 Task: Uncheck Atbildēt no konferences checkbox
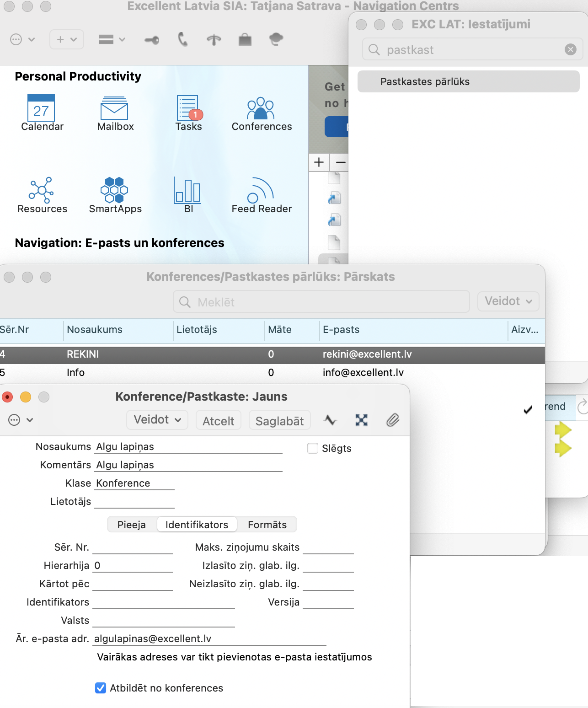(x=101, y=688)
